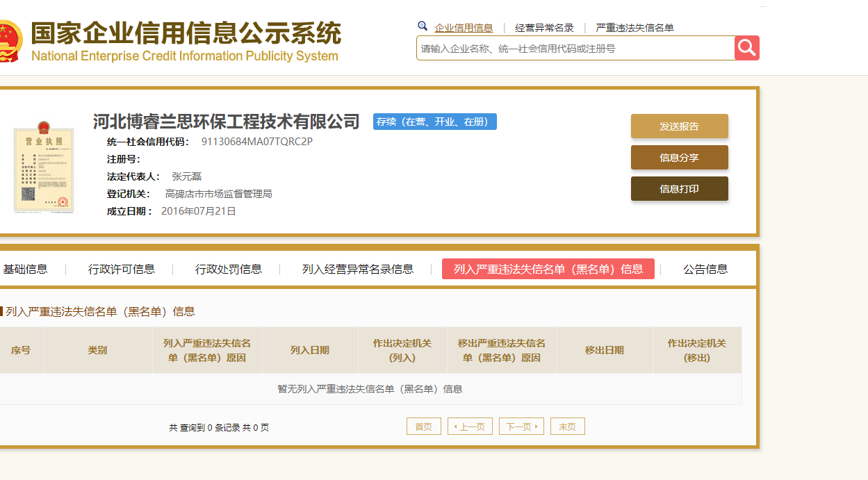Click registration authority 高碑店市市场监督管理局
Viewport: 868px width, 480px height.
(x=218, y=194)
